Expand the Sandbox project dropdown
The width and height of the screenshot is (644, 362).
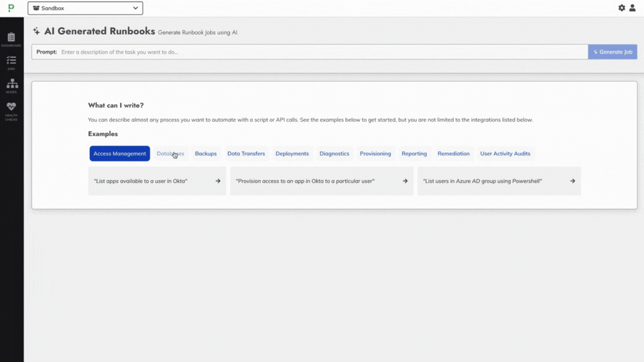coord(86,8)
